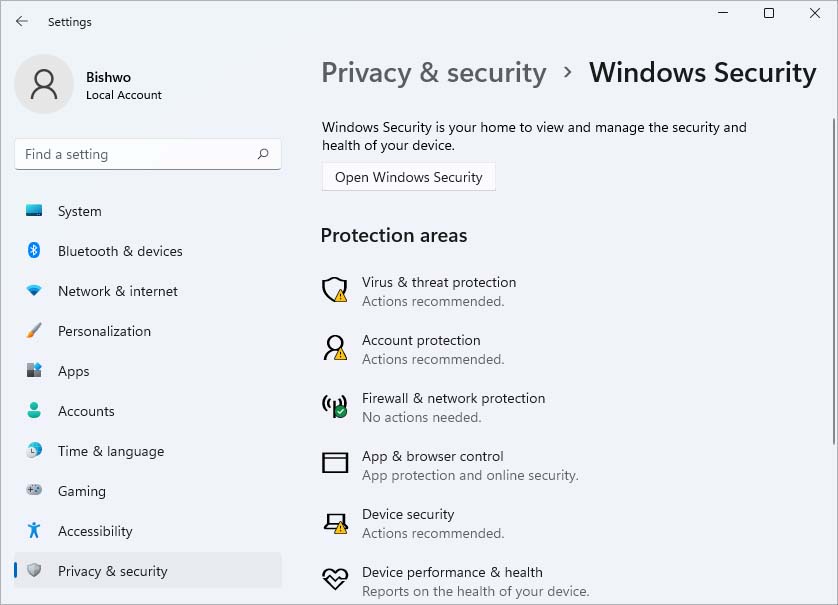
Task: Go to Personalization settings
Action: (x=104, y=331)
